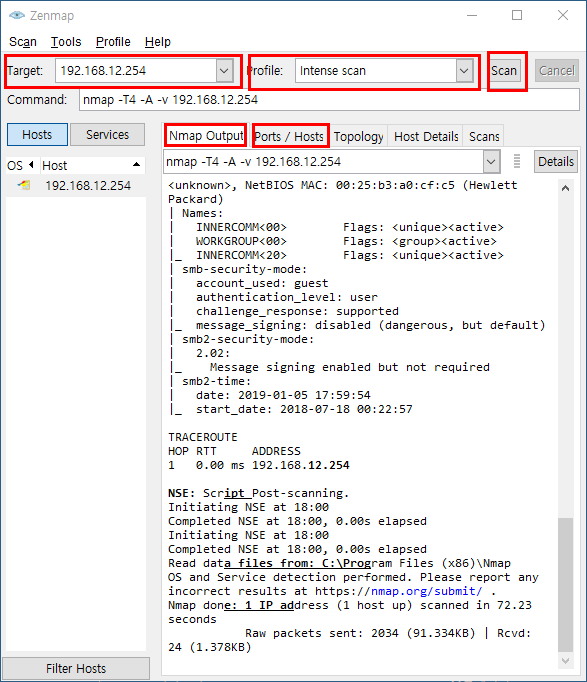The width and height of the screenshot is (587, 682).
Task: Open the Scans tab
Action: pos(484,137)
